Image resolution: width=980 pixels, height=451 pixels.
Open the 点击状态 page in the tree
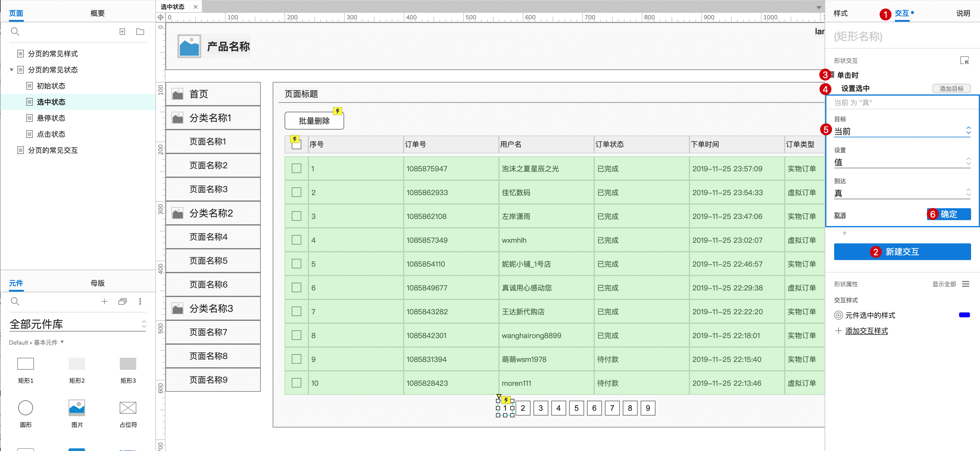click(51, 134)
